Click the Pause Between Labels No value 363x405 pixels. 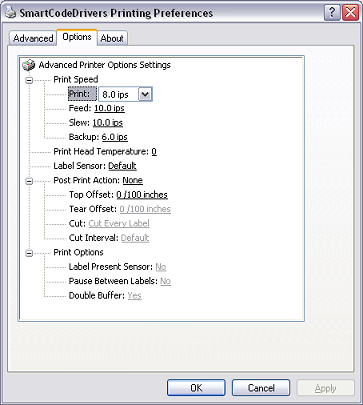[x=165, y=281]
